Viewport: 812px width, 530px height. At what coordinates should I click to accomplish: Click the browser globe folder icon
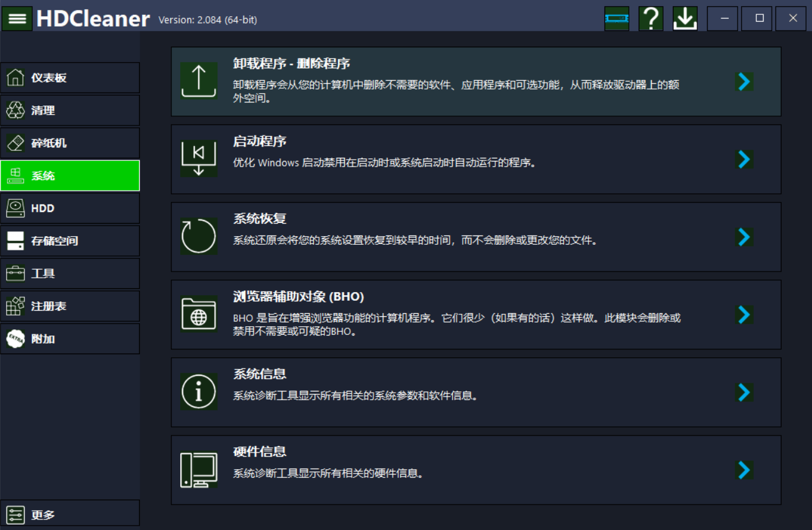[x=199, y=314]
